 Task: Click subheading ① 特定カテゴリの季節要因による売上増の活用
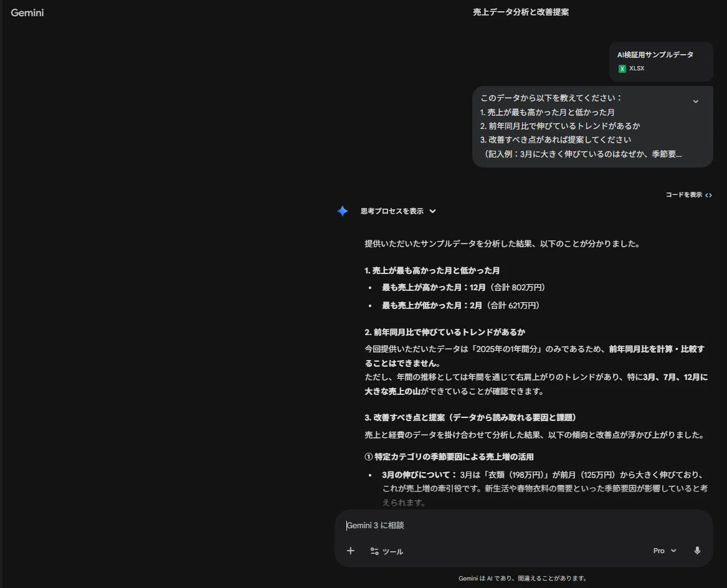pyautogui.click(x=449, y=457)
